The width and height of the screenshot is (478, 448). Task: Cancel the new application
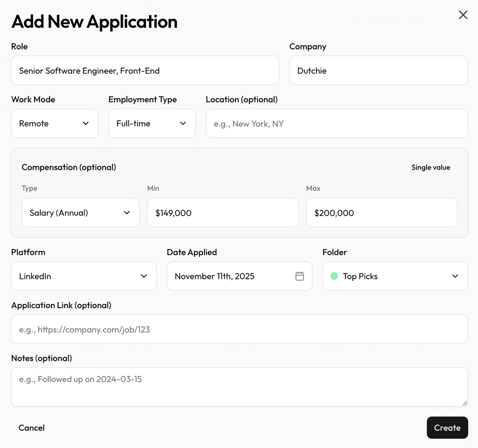click(31, 428)
